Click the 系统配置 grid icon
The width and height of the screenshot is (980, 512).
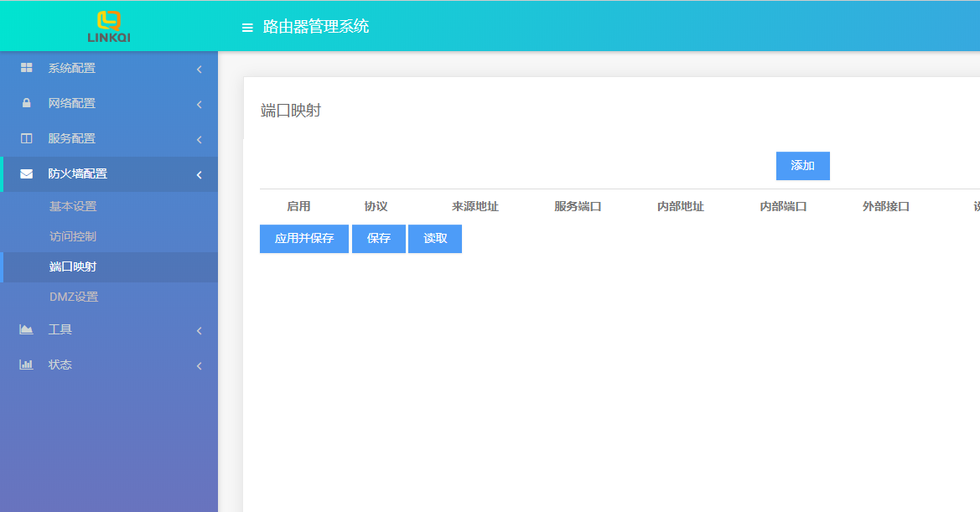coord(26,68)
